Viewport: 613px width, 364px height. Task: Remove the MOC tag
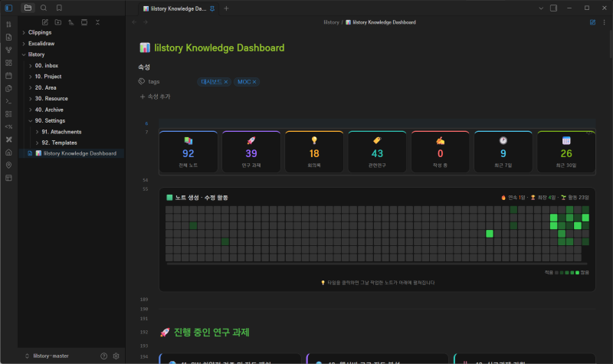254,82
